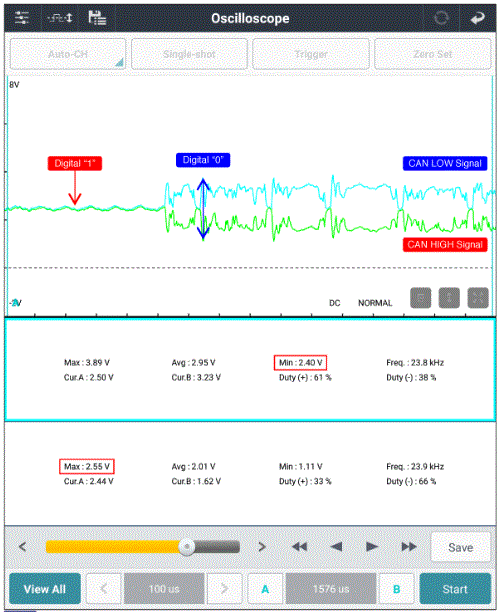Tap the play forward button
The image size is (499, 612).
coord(372,547)
